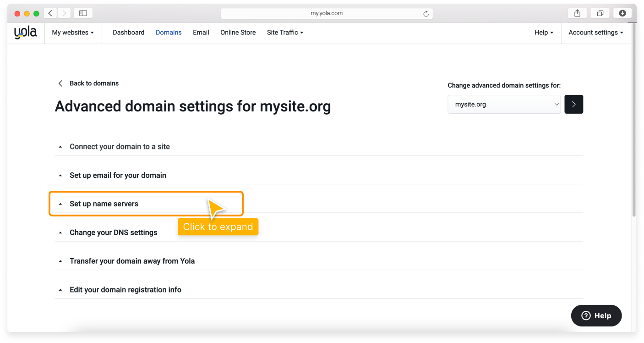Screen dimensions: 644x343
Task: Click the dark arrow button beside domain selector
Action: (x=573, y=105)
